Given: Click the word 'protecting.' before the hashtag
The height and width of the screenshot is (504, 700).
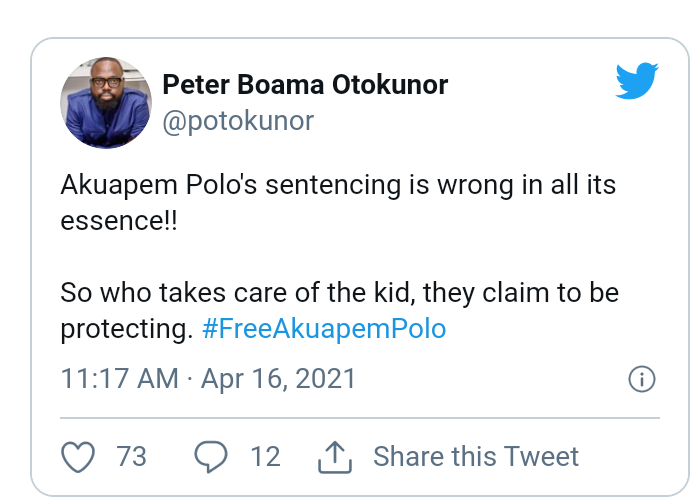Looking at the screenshot, I should click(x=127, y=330).
